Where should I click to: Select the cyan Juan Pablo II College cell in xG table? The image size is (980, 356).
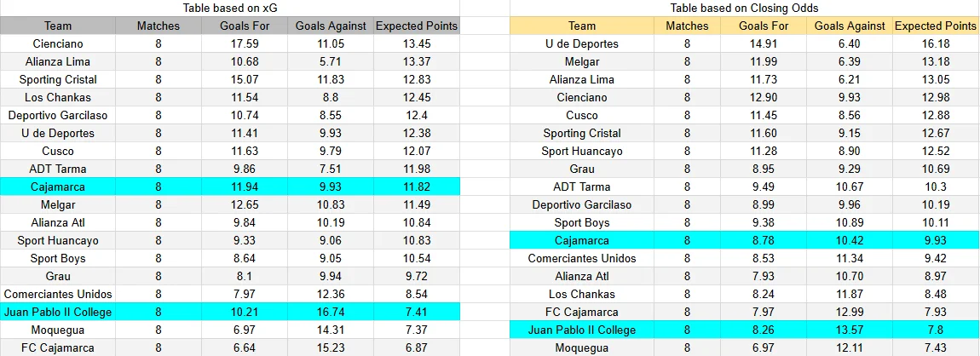[x=57, y=312]
